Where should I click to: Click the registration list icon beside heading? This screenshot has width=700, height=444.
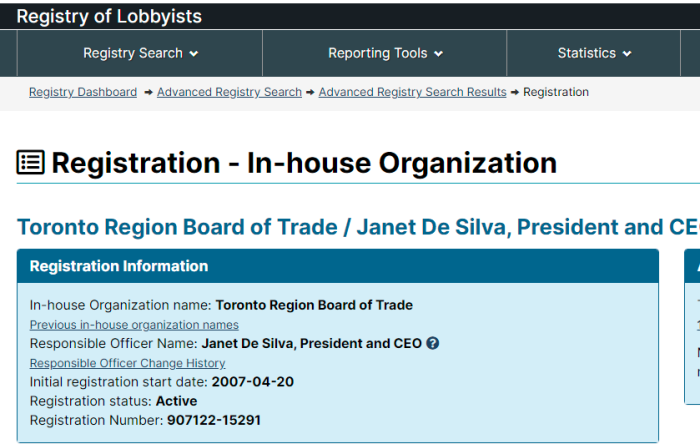[30, 162]
